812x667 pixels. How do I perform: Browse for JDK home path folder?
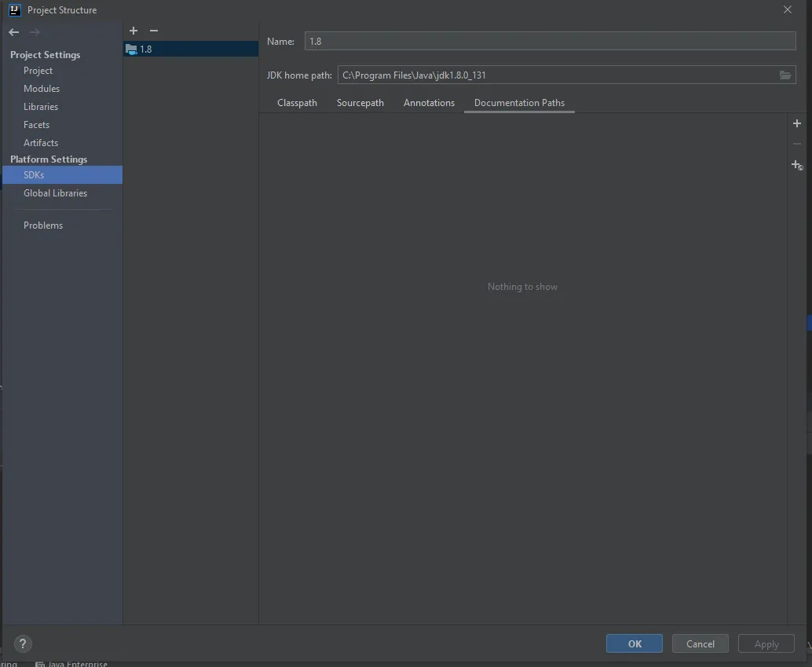[785, 75]
